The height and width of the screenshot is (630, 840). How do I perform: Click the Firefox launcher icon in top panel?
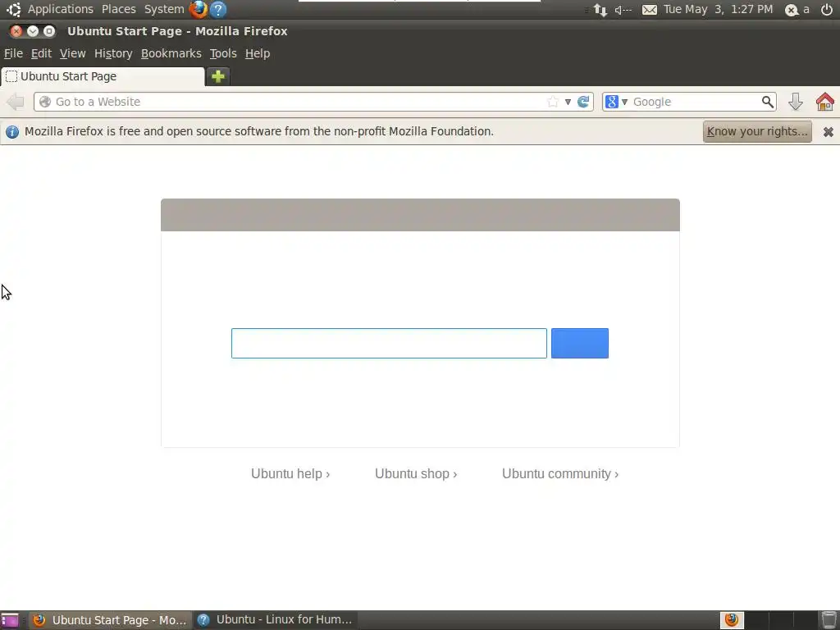(x=199, y=9)
